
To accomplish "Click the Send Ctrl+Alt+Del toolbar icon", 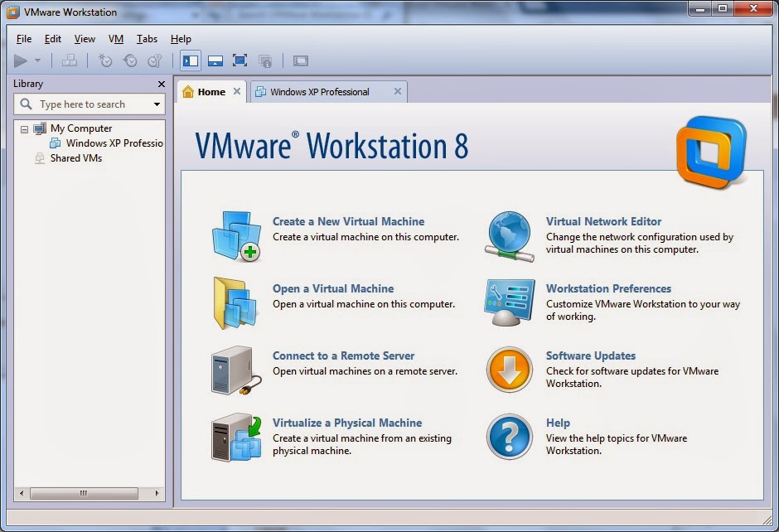I will point(69,60).
